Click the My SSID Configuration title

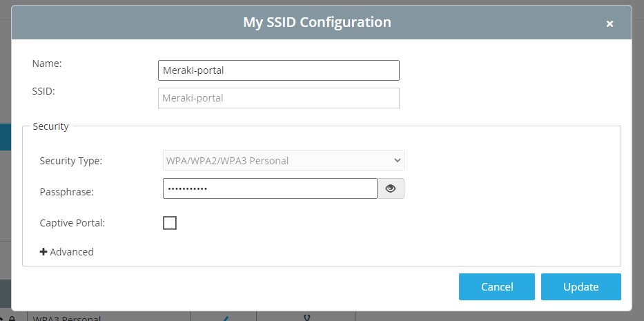(x=317, y=22)
